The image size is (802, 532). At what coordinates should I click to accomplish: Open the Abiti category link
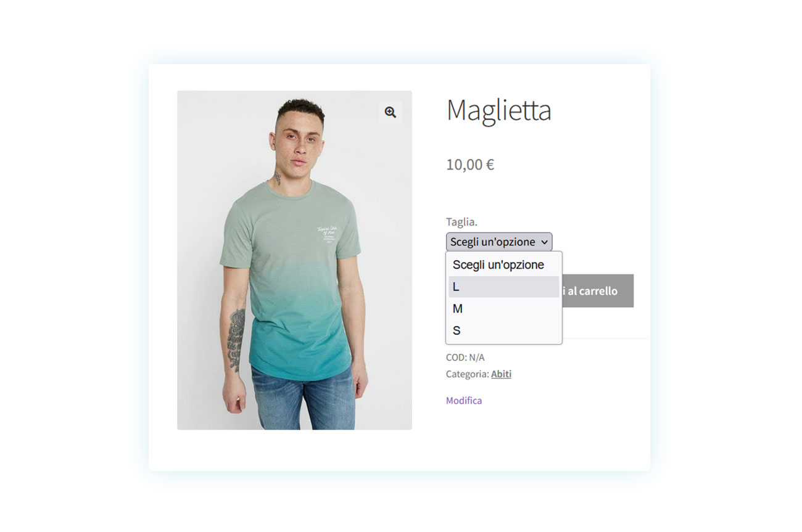501,374
